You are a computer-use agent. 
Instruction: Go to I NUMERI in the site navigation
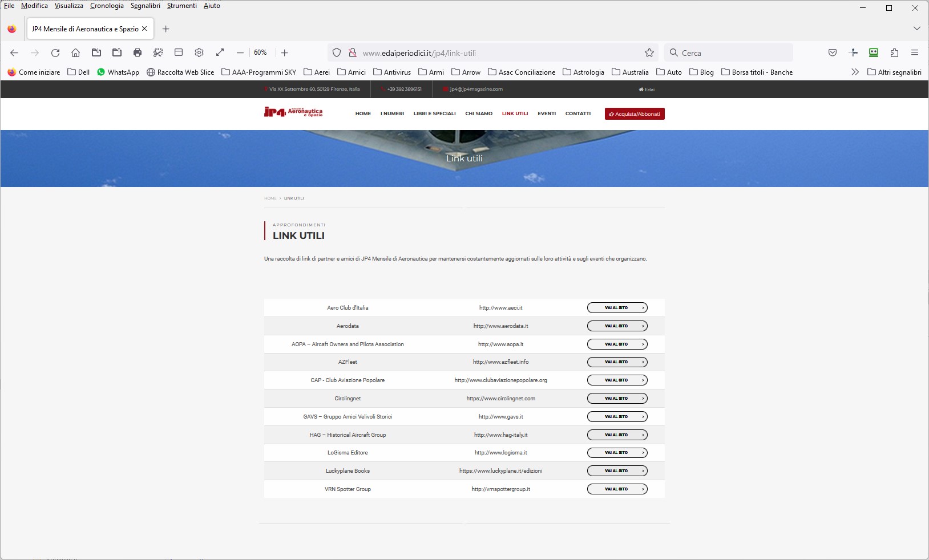(392, 113)
